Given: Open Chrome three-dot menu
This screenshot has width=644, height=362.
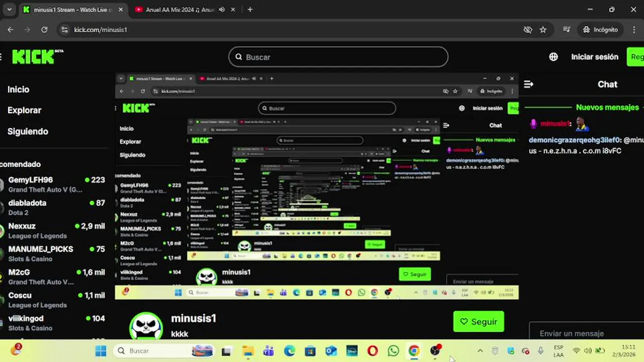Looking at the screenshot, I should point(633,30).
